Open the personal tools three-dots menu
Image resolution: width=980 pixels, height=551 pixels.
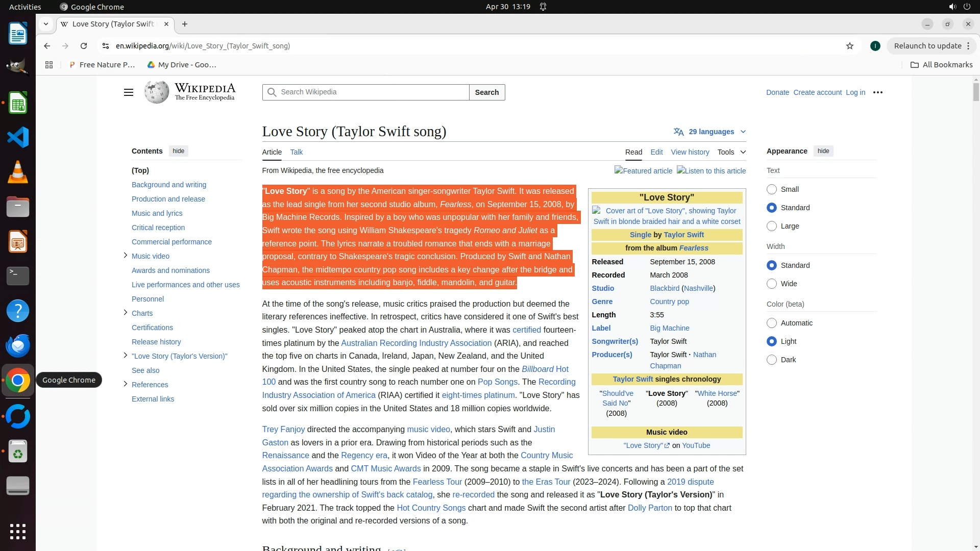(x=877, y=92)
